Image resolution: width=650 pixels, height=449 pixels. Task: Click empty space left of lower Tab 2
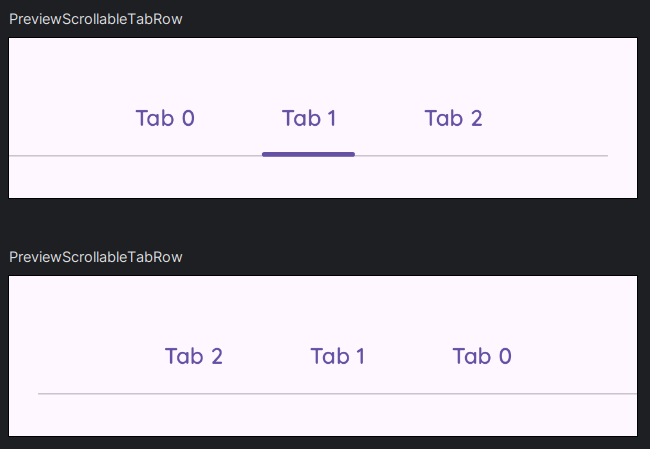pos(90,356)
